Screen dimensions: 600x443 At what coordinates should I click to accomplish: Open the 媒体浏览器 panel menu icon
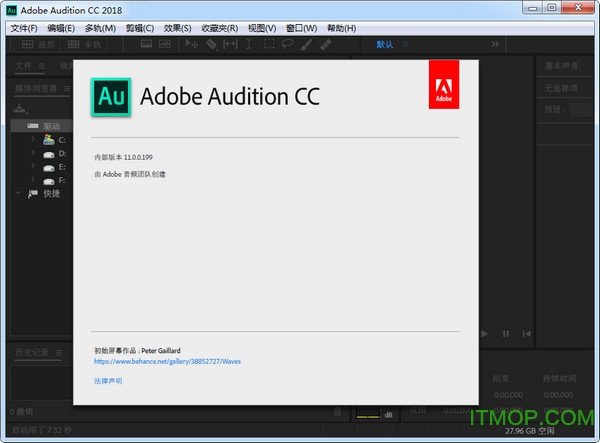click(x=67, y=89)
